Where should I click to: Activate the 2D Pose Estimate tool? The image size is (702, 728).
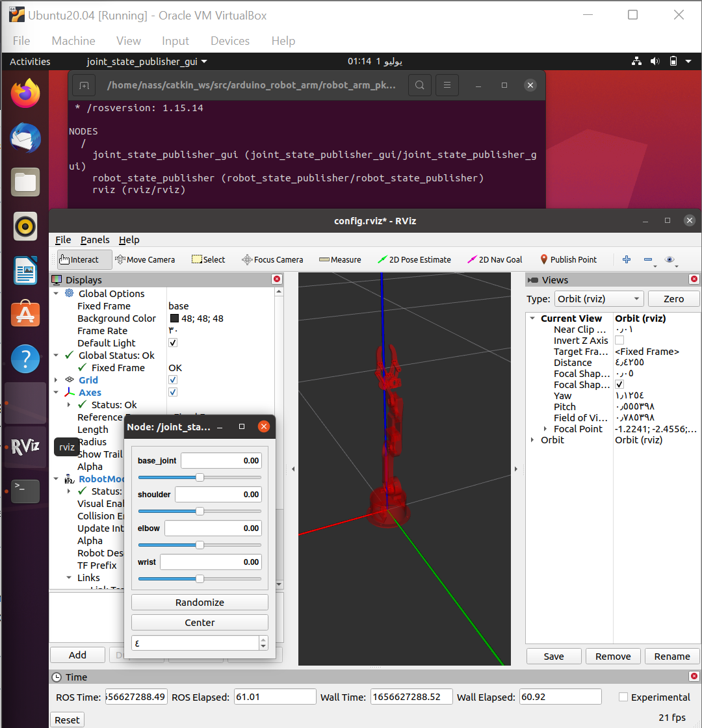pyautogui.click(x=415, y=259)
